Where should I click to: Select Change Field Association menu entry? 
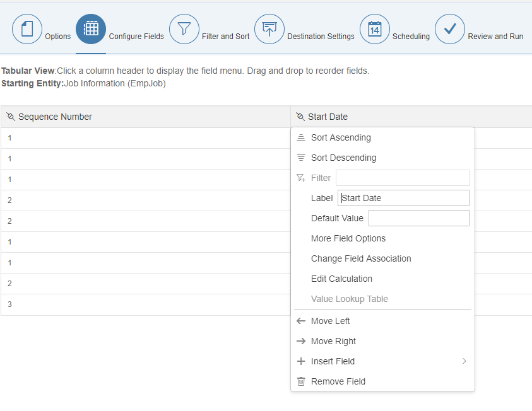pos(361,258)
